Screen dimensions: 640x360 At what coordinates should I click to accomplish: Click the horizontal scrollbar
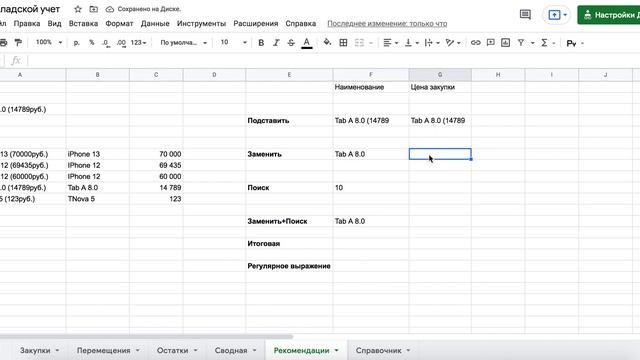point(146,337)
